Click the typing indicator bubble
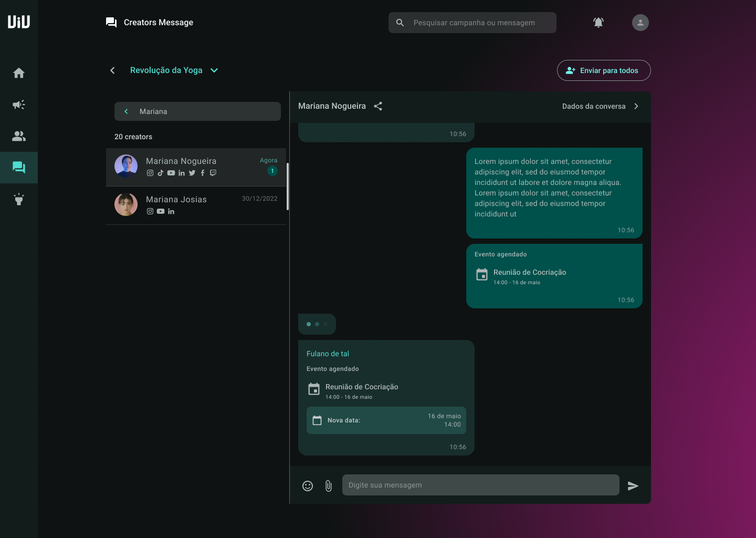 [317, 324]
